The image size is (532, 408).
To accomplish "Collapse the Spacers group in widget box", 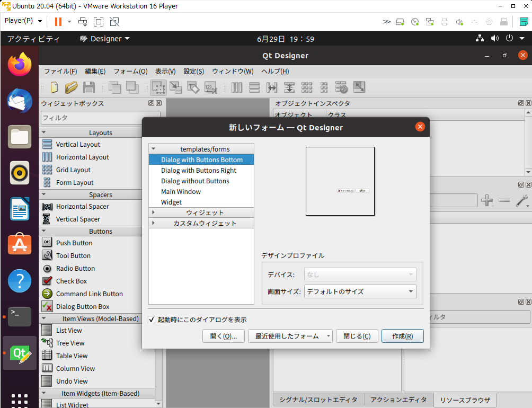I will (x=44, y=194).
